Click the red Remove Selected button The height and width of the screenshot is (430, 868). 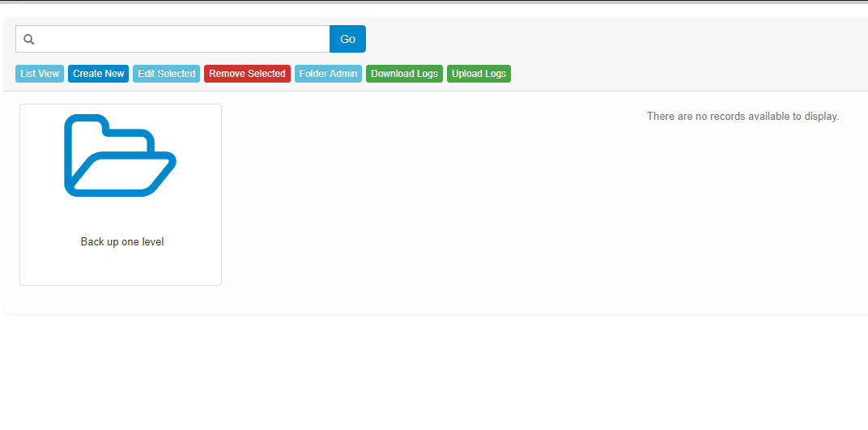point(247,74)
